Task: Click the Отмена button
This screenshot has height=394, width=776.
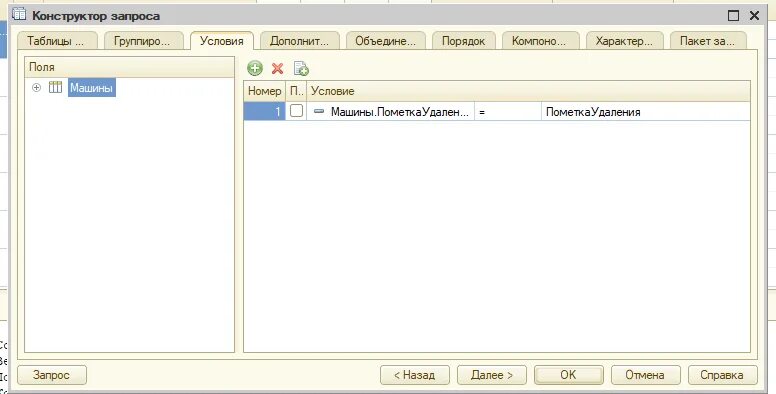Action: coord(645,375)
